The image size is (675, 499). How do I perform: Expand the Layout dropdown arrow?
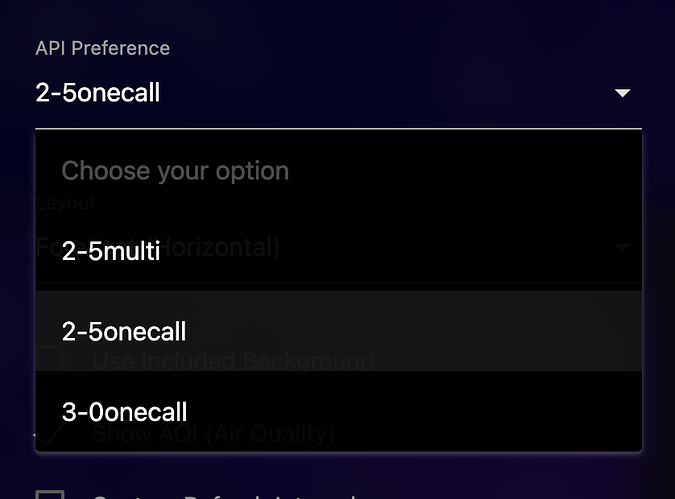coord(622,247)
